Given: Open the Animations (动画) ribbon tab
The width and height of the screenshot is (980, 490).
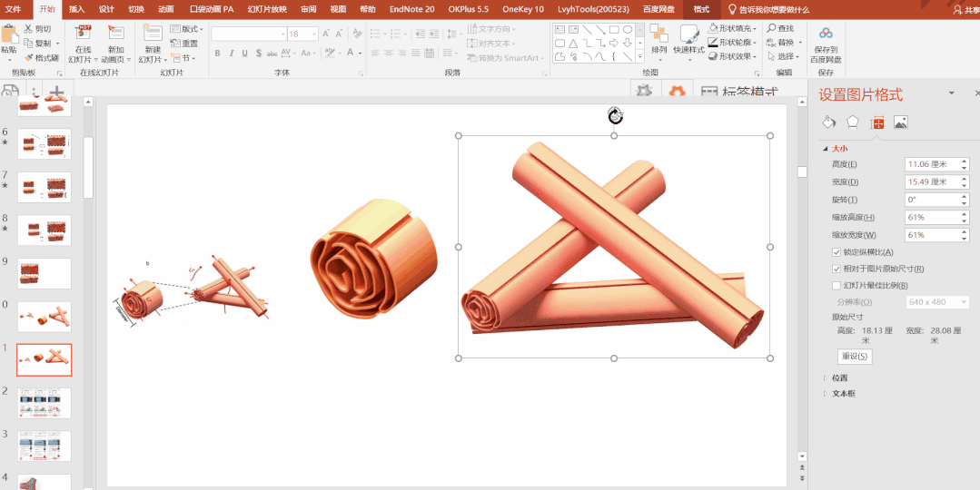Looking at the screenshot, I should pos(165,9).
